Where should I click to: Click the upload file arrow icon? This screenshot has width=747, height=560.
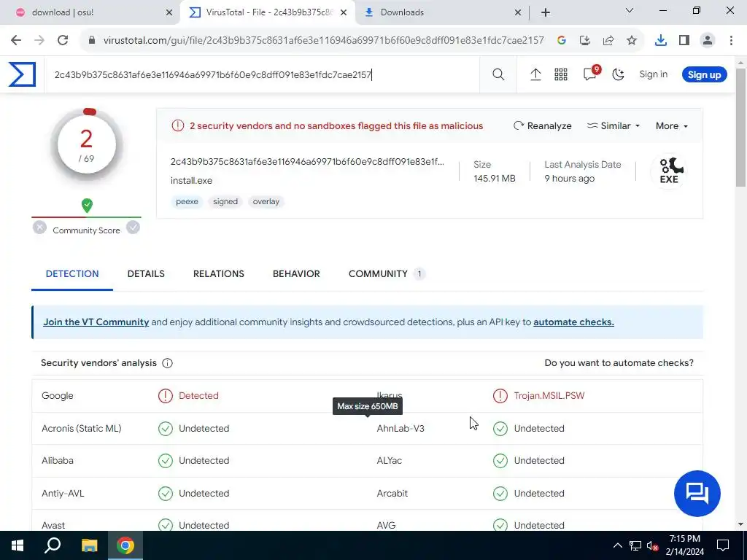535,74
